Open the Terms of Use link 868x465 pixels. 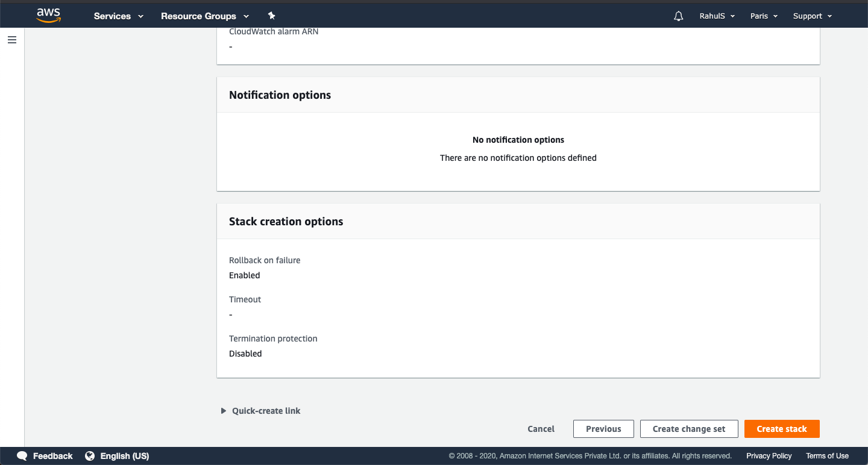[827, 456]
